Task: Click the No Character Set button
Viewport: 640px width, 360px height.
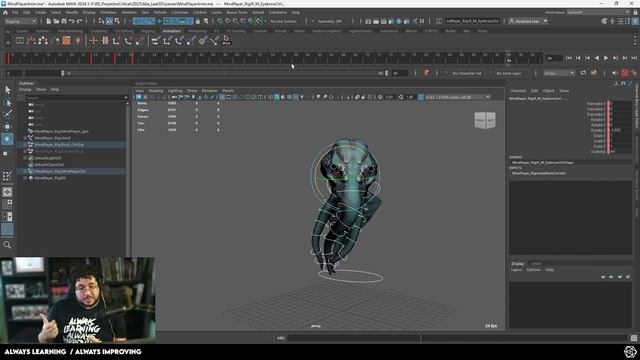Action: pyautogui.click(x=467, y=73)
